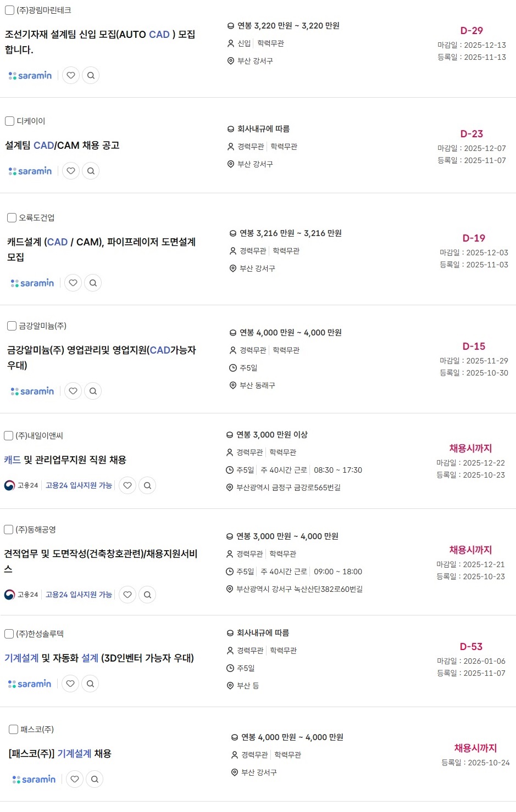Screen dimensions: 516x812
Task: Open [패스코(주)] 기계설계 채용 job title
Action: [60, 753]
